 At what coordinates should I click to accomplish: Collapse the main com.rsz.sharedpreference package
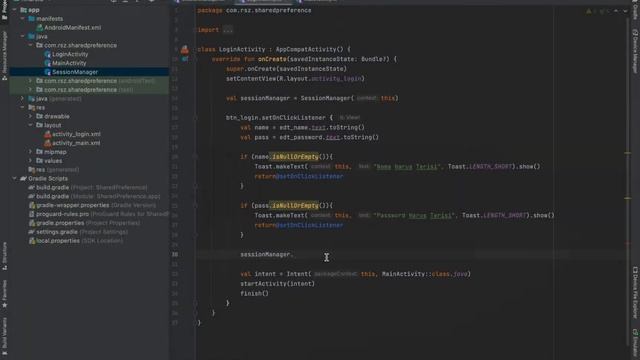point(31,45)
